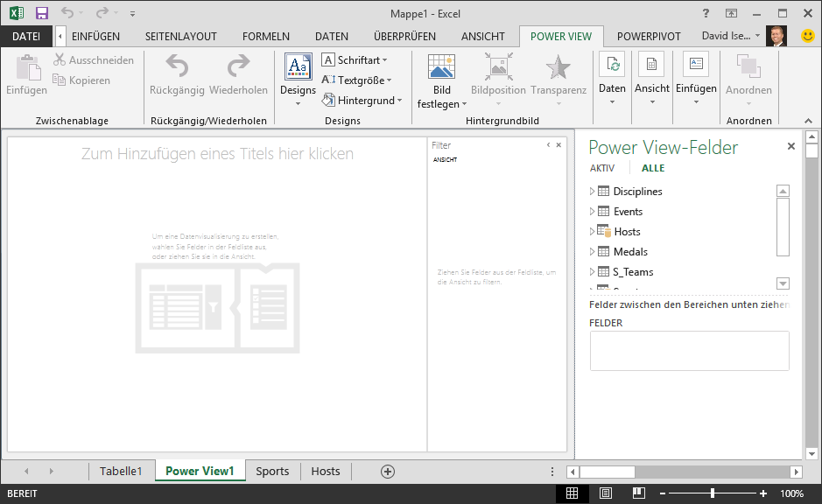Click the Undo arrow in quick access toolbar
Screen dimensions: 822x504
tap(67, 12)
